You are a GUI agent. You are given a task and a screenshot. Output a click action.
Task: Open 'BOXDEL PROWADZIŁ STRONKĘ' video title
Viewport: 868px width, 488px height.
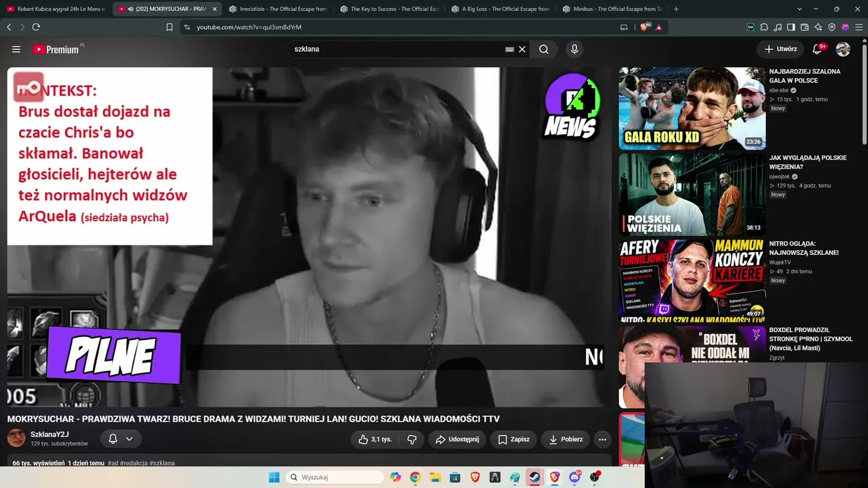[810, 339]
